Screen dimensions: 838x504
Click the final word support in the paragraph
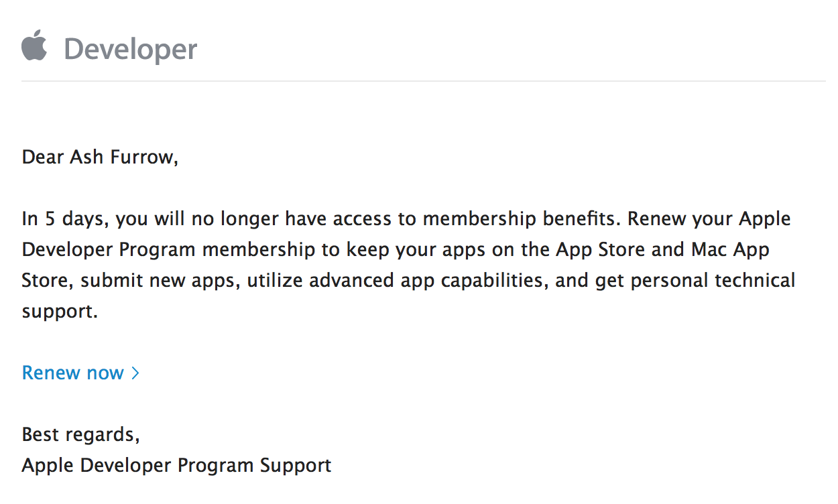tap(59, 311)
